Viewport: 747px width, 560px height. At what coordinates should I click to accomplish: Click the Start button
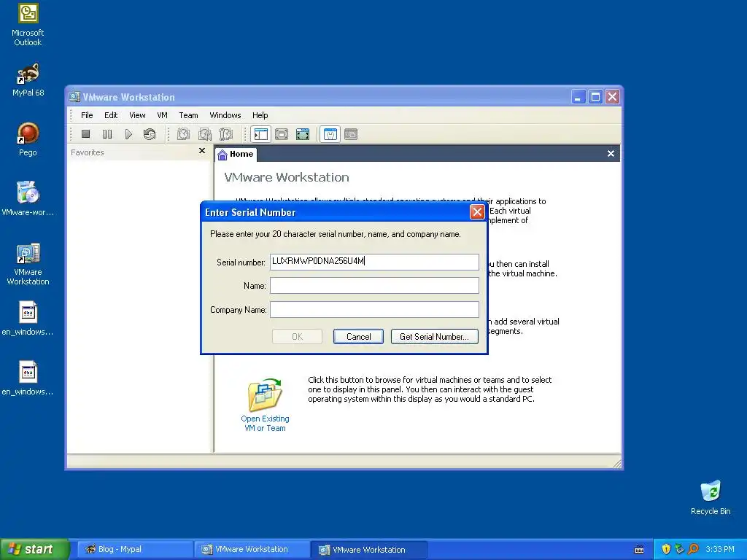tap(34, 549)
